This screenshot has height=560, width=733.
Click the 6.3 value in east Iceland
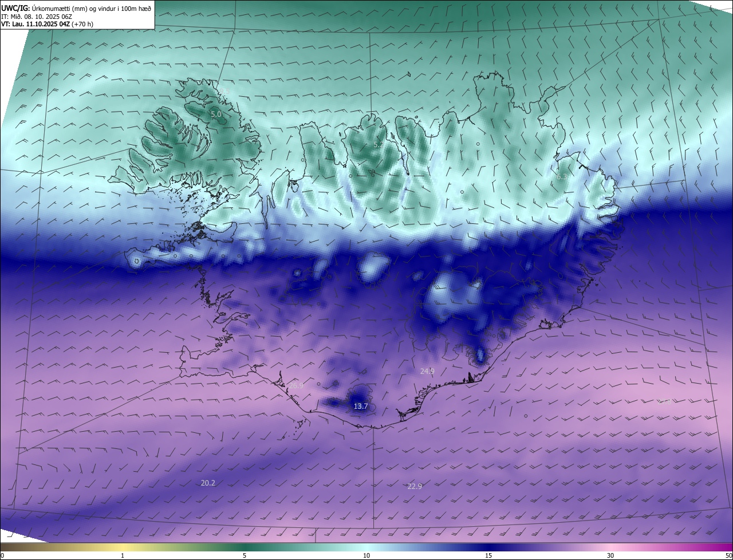(562, 177)
